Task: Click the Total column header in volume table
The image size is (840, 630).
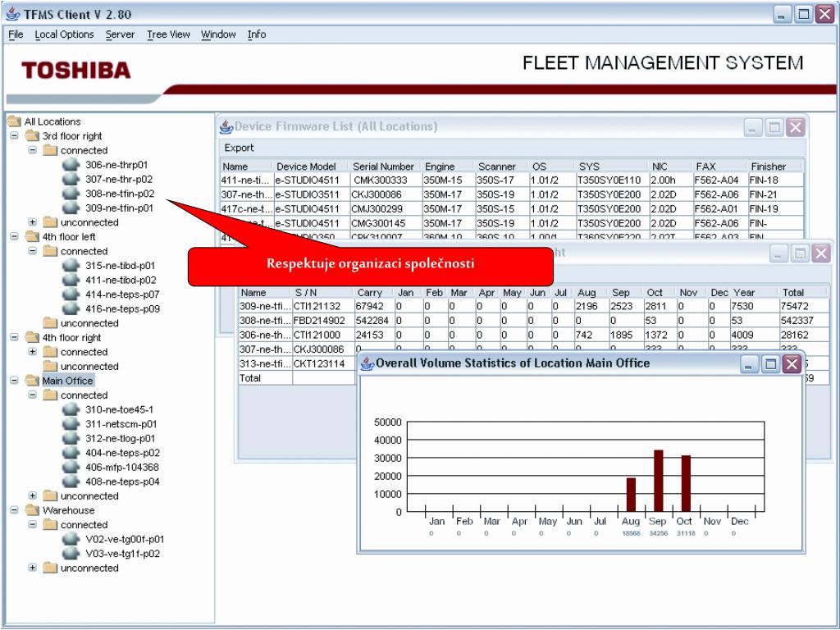Action: [x=804, y=293]
